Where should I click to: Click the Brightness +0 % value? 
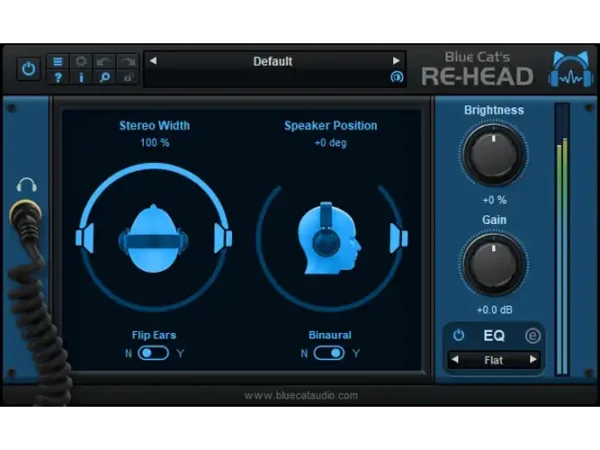pos(494,200)
